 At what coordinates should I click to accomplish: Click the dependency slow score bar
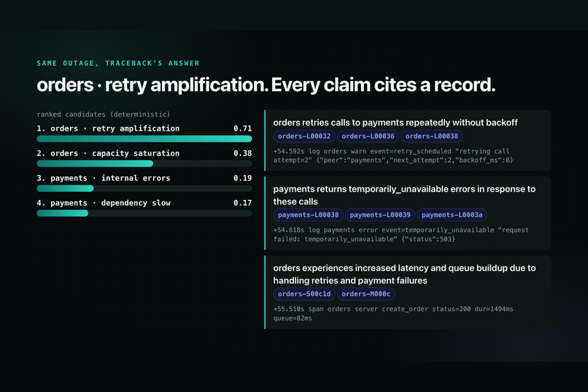(x=144, y=213)
